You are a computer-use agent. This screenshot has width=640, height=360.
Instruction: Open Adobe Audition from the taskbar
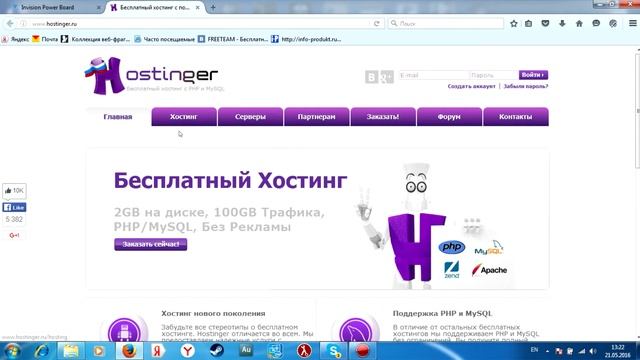246,350
